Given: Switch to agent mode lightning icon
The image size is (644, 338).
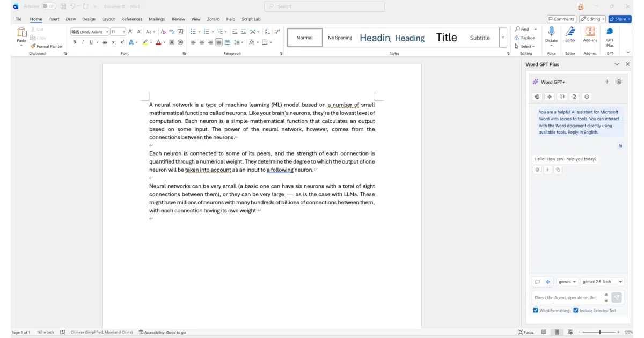Looking at the screenshot, I should click(548, 282).
